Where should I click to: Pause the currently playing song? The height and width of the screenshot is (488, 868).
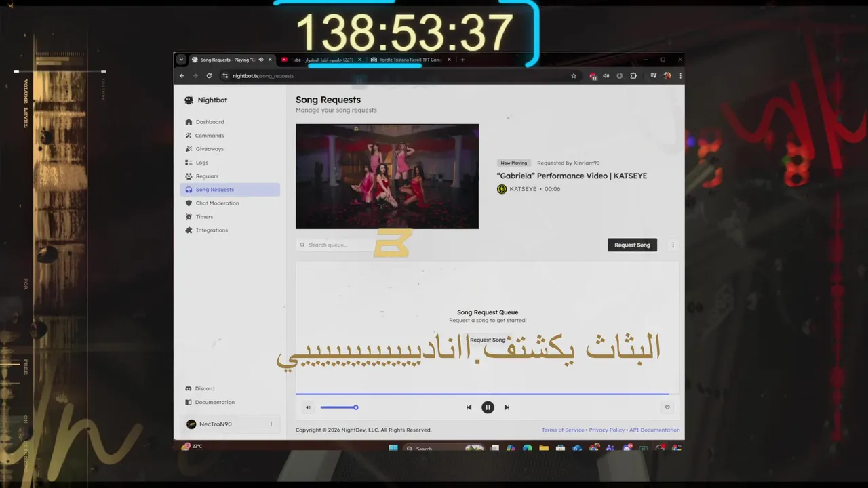pos(488,407)
